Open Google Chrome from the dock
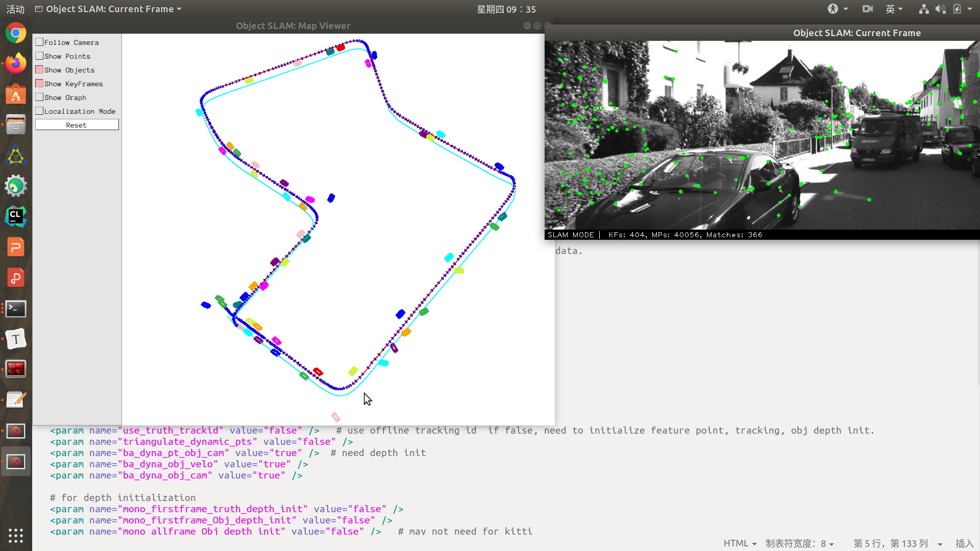980x551 pixels. pos(16,34)
